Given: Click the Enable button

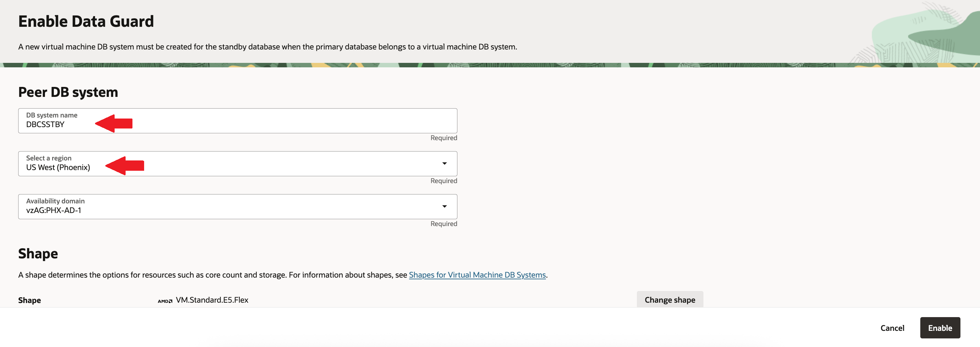Looking at the screenshot, I should click(x=940, y=328).
